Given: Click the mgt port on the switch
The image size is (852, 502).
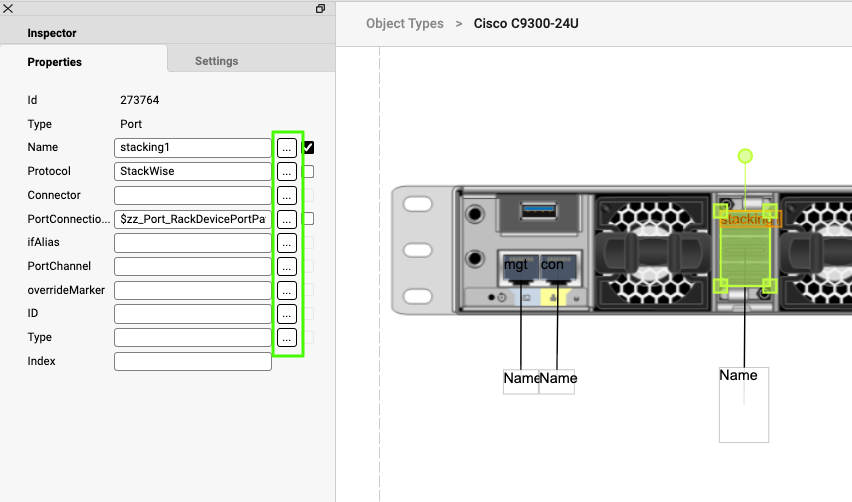Looking at the screenshot, I should [517, 268].
